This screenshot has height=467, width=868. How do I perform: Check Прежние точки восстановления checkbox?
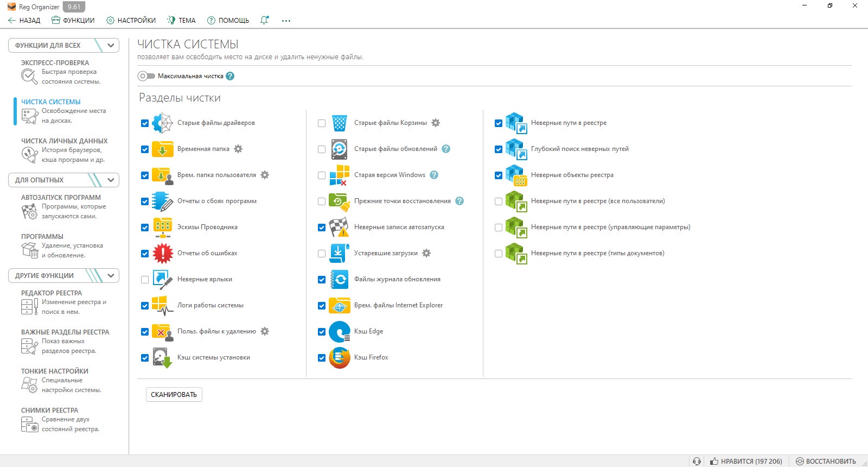(x=322, y=201)
